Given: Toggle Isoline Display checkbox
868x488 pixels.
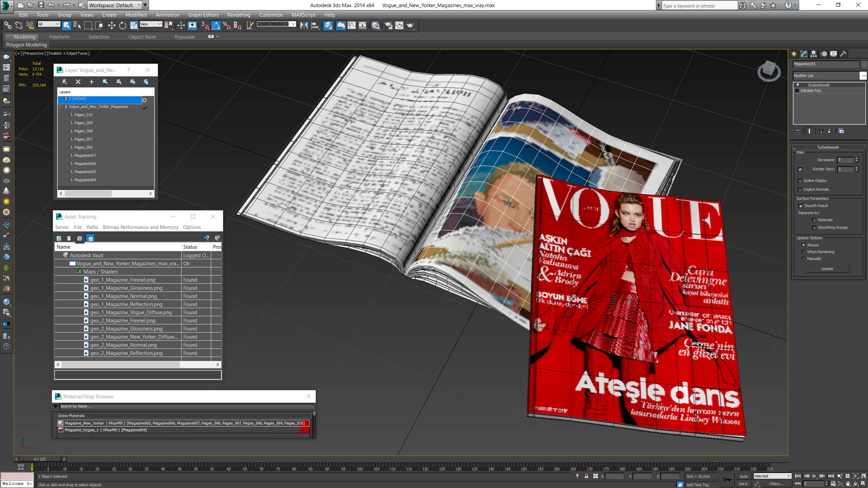Looking at the screenshot, I should tap(800, 181).
